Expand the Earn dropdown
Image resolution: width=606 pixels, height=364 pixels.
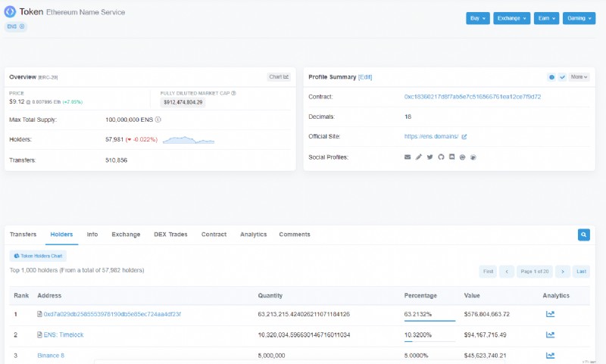point(546,18)
